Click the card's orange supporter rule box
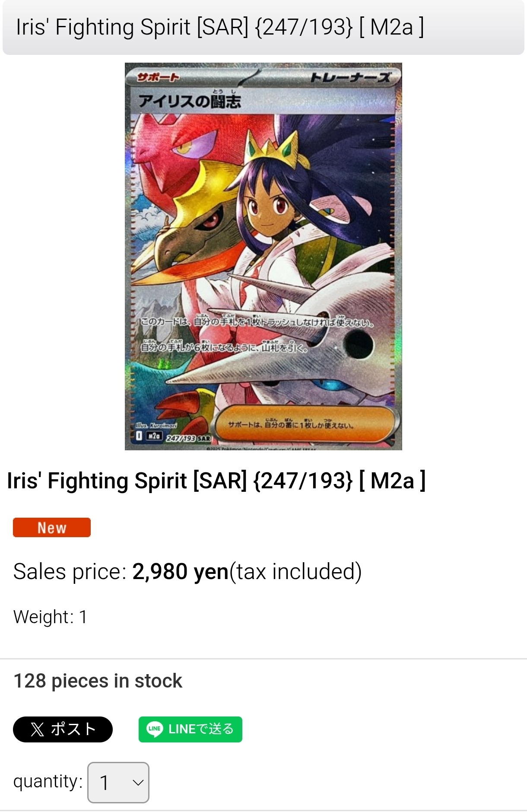The width and height of the screenshot is (527, 812). tap(307, 424)
